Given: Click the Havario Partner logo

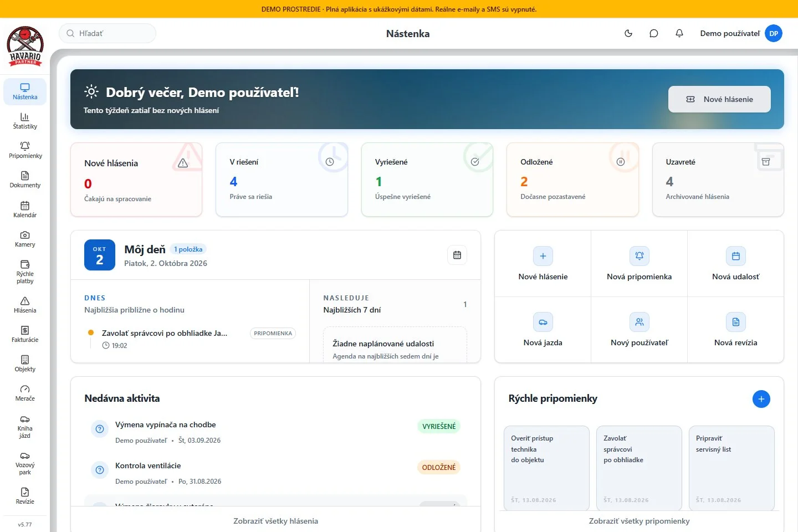Looking at the screenshot, I should click(x=25, y=45).
